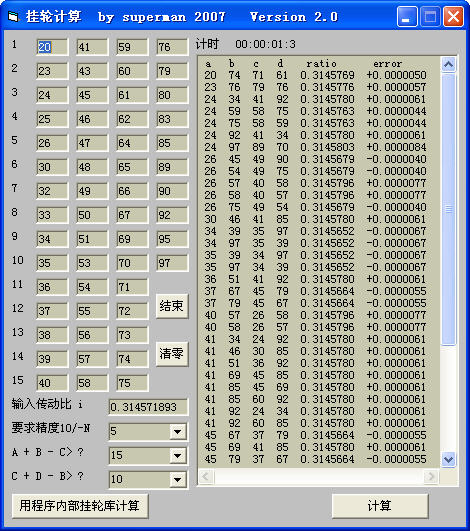
Task: Click the 清零 clear button
Action: point(172,354)
